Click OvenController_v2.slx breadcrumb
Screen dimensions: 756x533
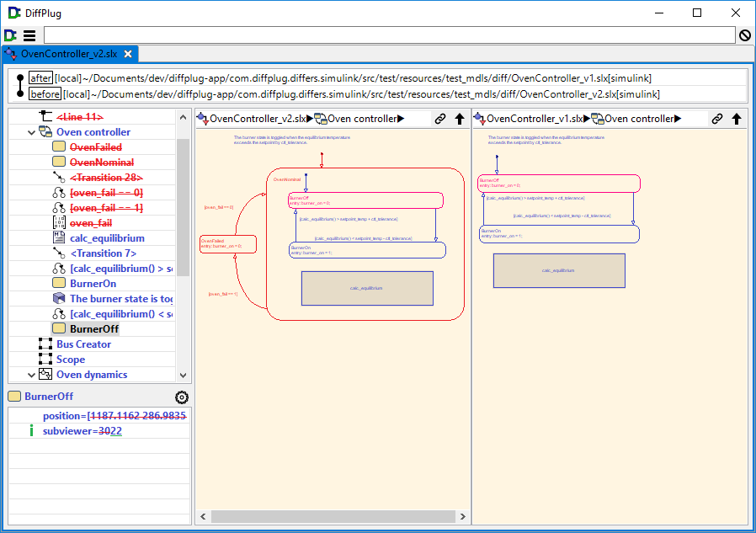258,119
